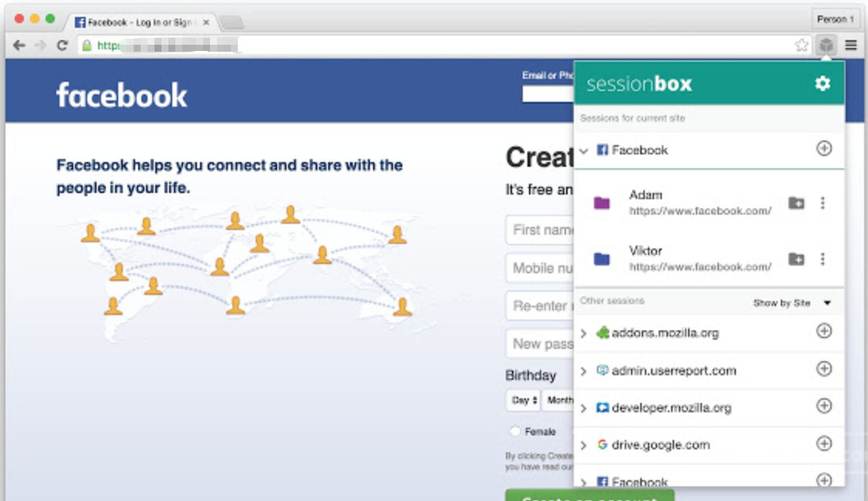868x501 pixels.
Task: Click the green padlock security icon
Action: [87, 46]
